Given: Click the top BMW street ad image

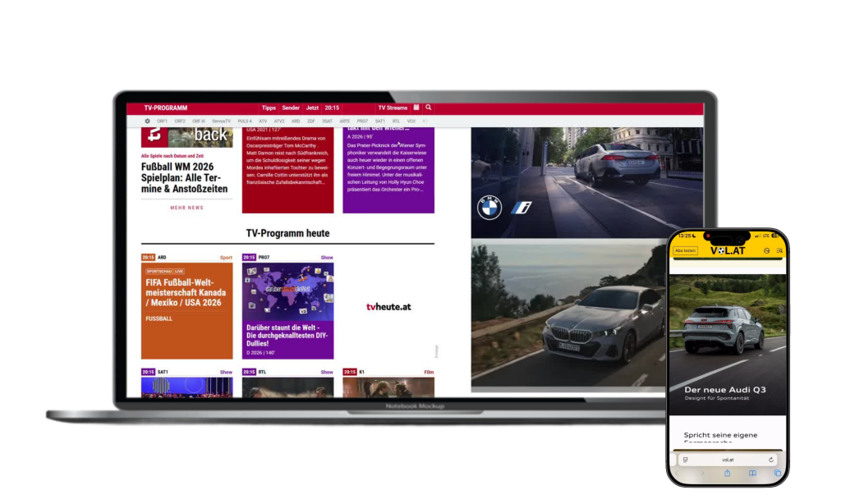Looking at the screenshot, I should (x=586, y=182).
